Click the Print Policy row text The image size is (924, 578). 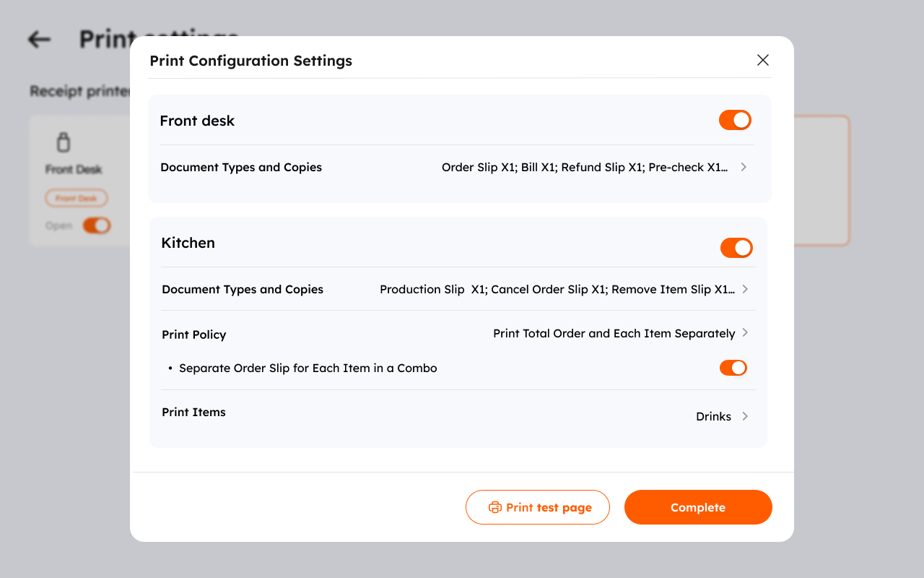(193, 335)
